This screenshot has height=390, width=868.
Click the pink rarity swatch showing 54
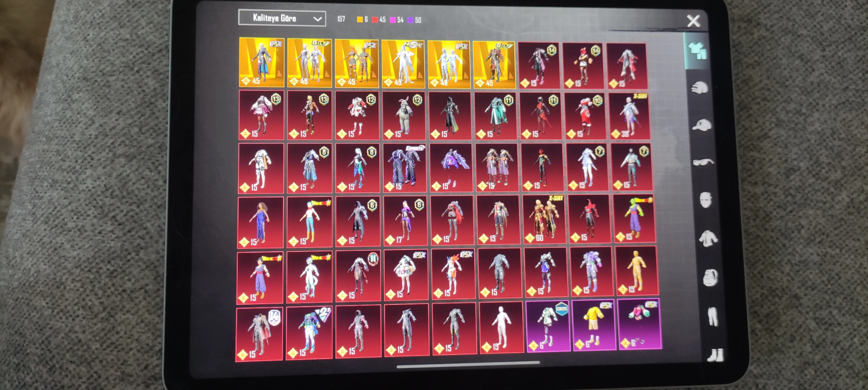pyautogui.click(x=393, y=20)
